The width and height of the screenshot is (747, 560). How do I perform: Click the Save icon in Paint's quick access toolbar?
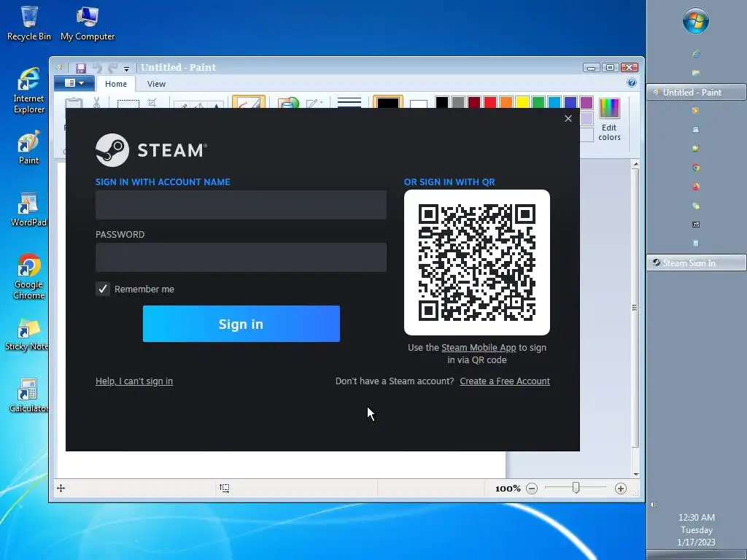click(x=80, y=68)
